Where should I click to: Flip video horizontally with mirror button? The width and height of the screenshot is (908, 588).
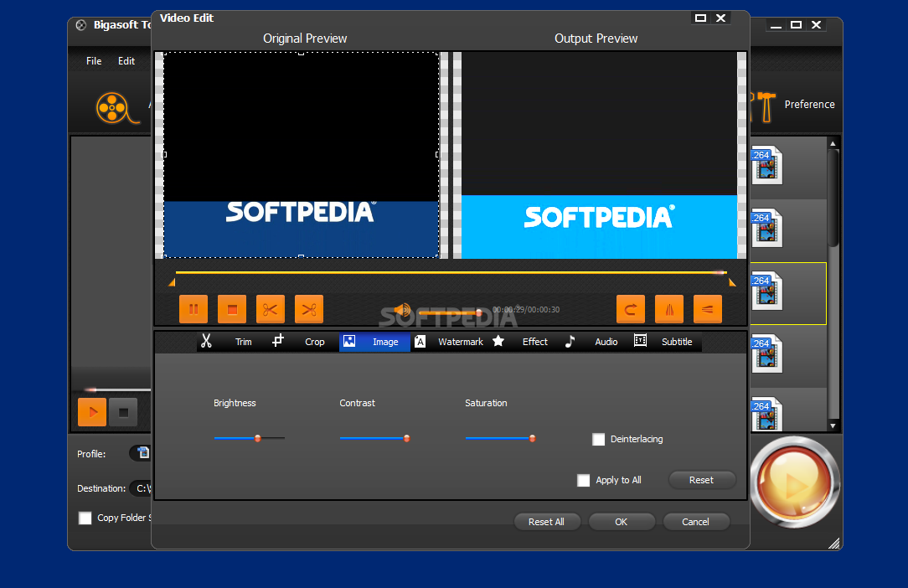click(669, 309)
